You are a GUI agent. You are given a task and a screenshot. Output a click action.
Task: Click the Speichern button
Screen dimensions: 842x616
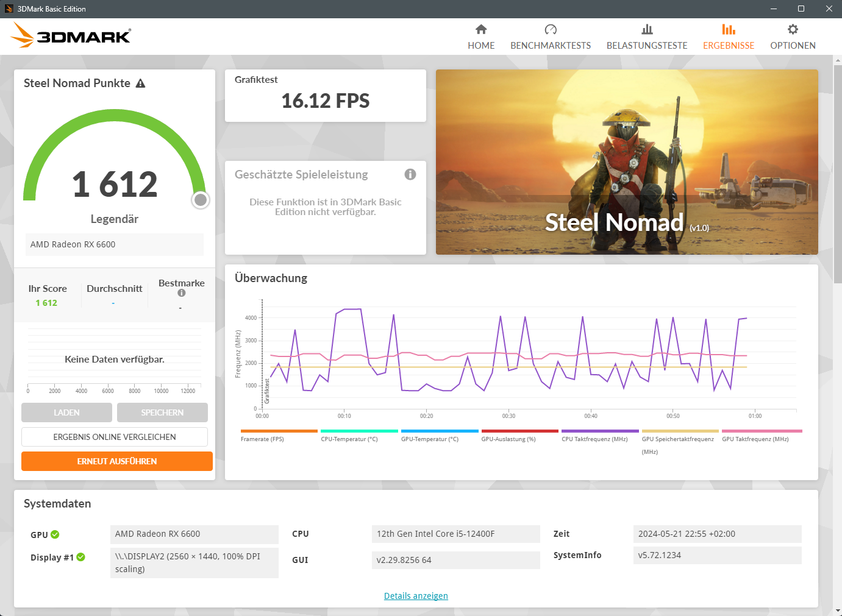(x=162, y=412)
